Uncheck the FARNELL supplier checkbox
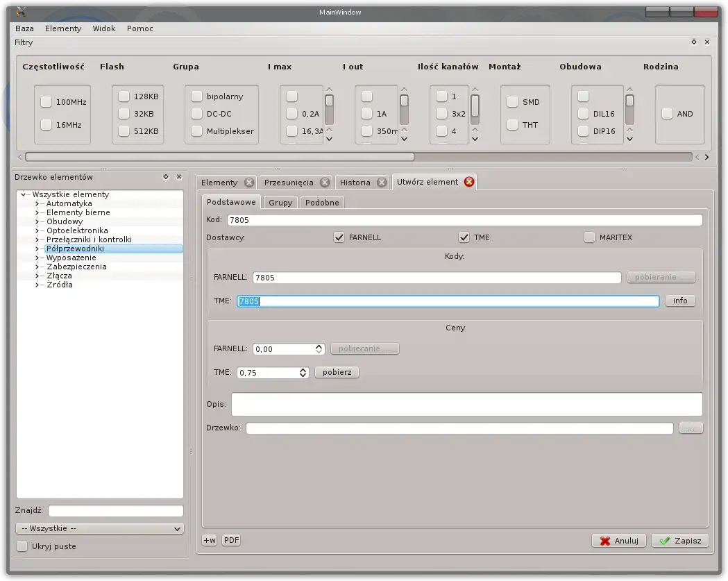The image size is (728, 581). click(339, 237)
